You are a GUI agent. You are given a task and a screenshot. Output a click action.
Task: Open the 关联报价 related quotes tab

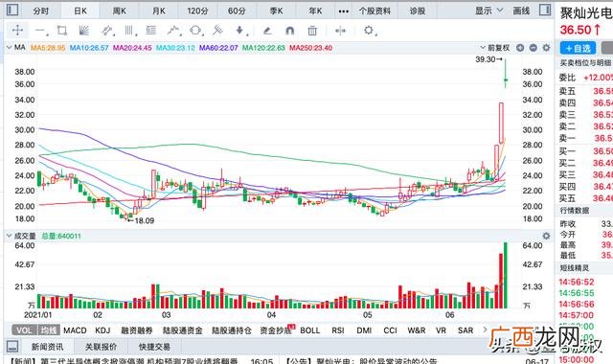pos(101,347)
